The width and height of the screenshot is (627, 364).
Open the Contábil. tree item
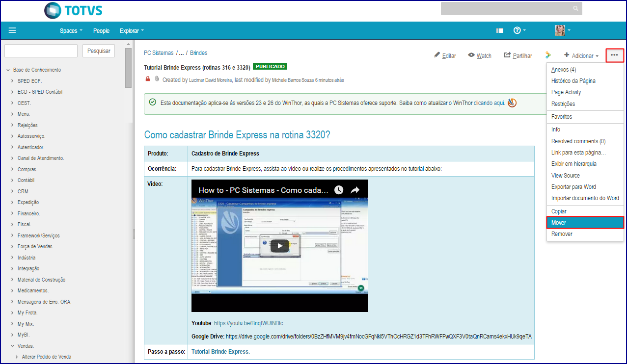pos(26,180)
